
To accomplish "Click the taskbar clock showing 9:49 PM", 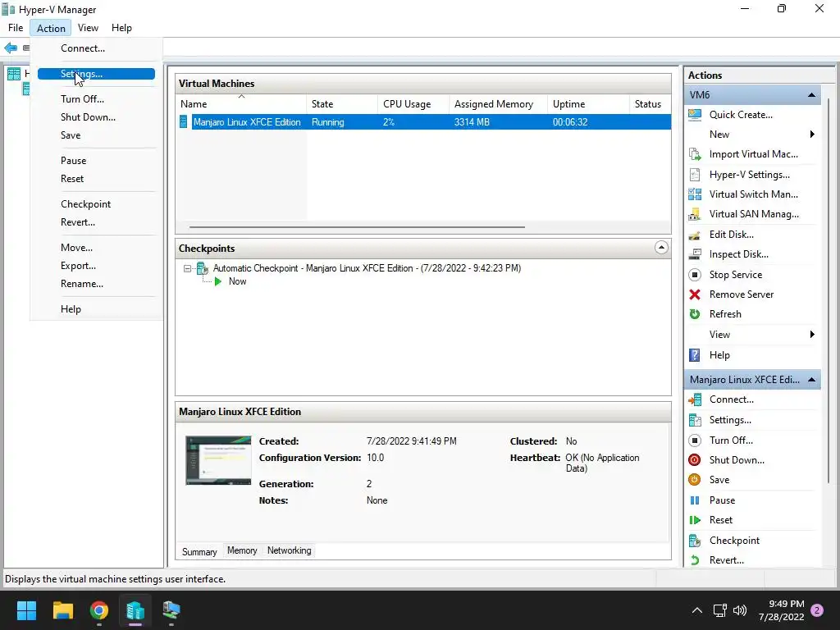I will point(781,610).
